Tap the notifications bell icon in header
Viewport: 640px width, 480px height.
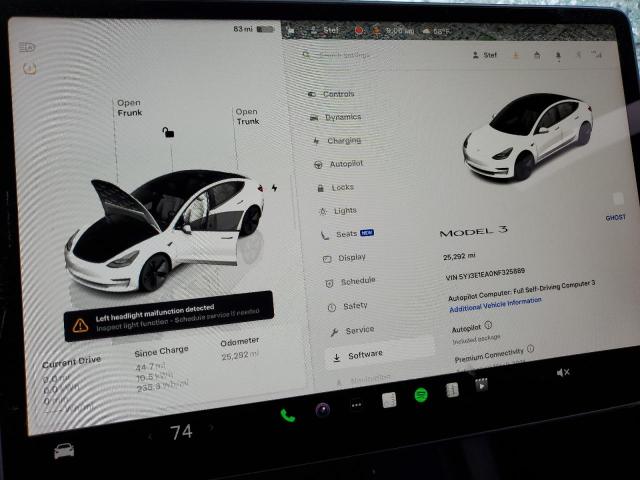(558, 56)
